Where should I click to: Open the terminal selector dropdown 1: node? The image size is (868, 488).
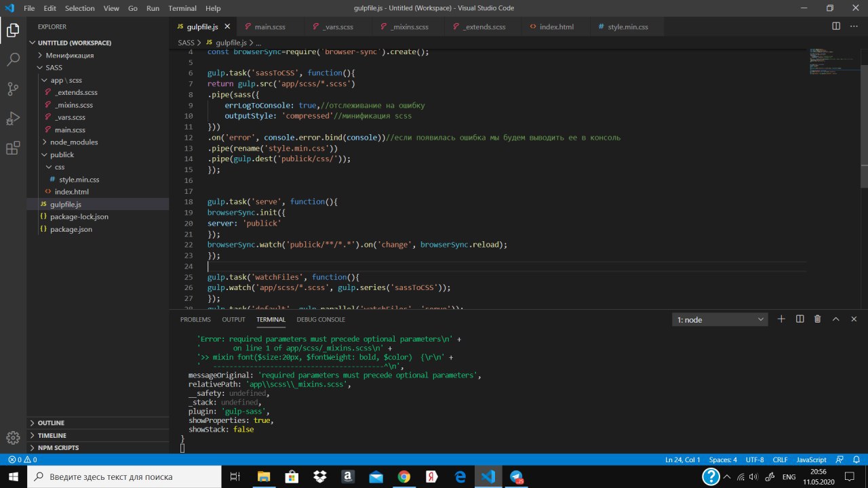[x=720, y=319]
